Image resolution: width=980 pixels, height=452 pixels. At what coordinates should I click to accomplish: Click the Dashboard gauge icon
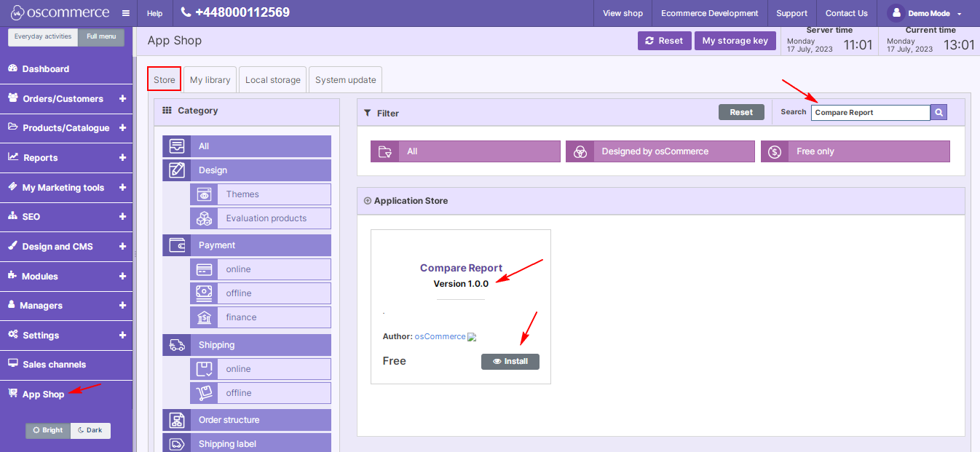pos(12,68)
